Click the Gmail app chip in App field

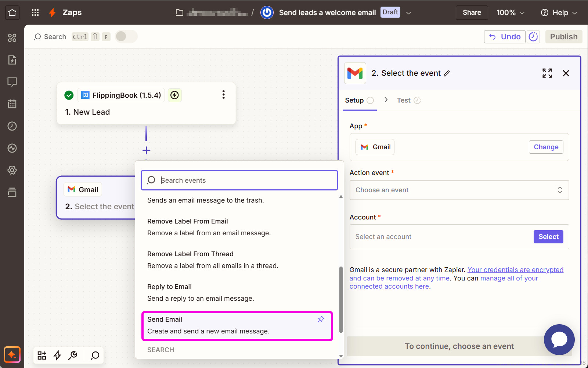tap(375, 147)
